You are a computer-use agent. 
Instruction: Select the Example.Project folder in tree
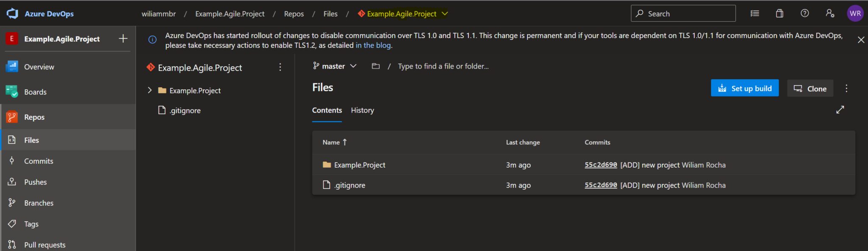[195, 91]
